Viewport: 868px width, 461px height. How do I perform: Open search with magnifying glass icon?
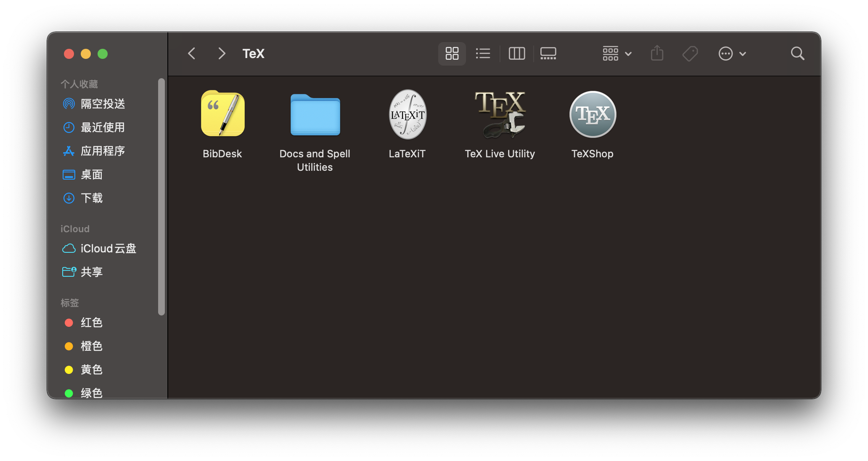797,53
